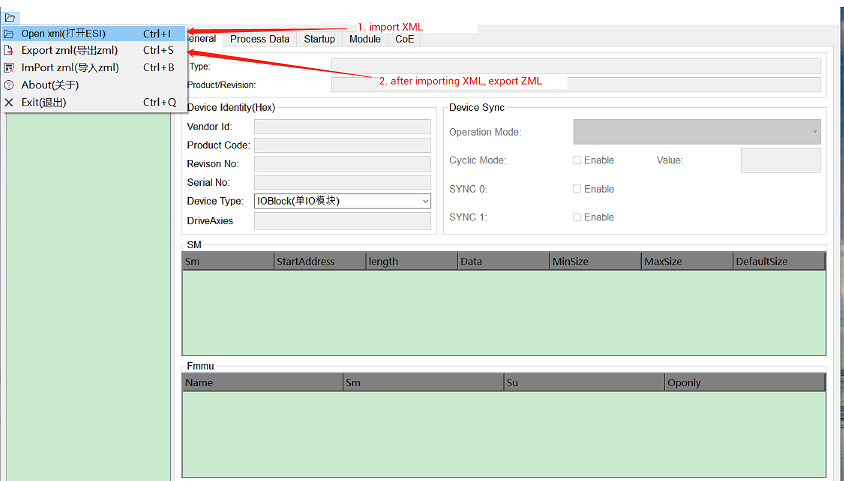Click the StartAddress column header in the SM table

point(320,261)
